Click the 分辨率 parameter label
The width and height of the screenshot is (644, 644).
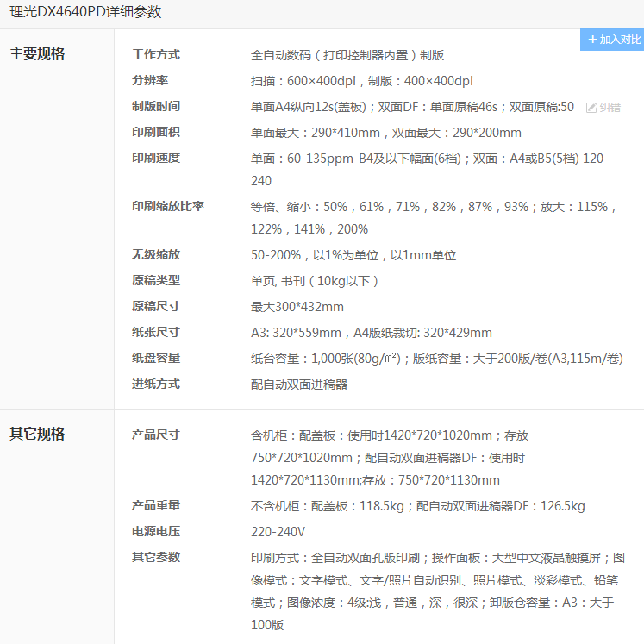150,80
